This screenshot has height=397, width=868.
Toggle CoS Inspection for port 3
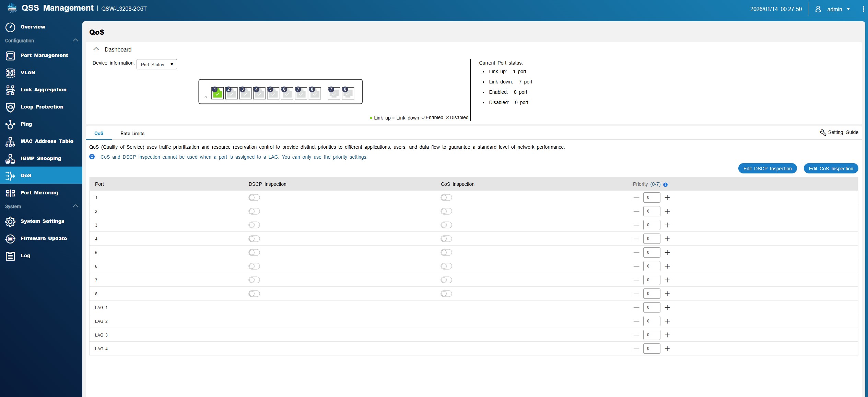(446, 225)
